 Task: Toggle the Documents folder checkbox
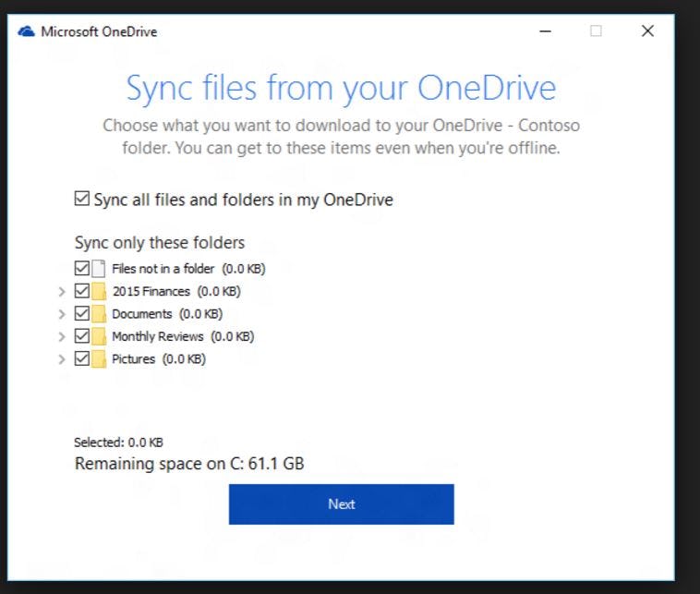[x=82, y=313]
